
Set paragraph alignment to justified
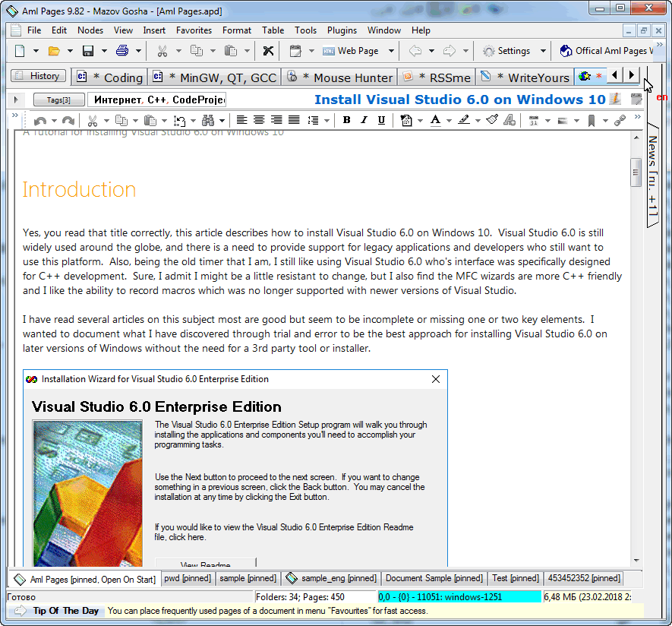coord(294,120)
